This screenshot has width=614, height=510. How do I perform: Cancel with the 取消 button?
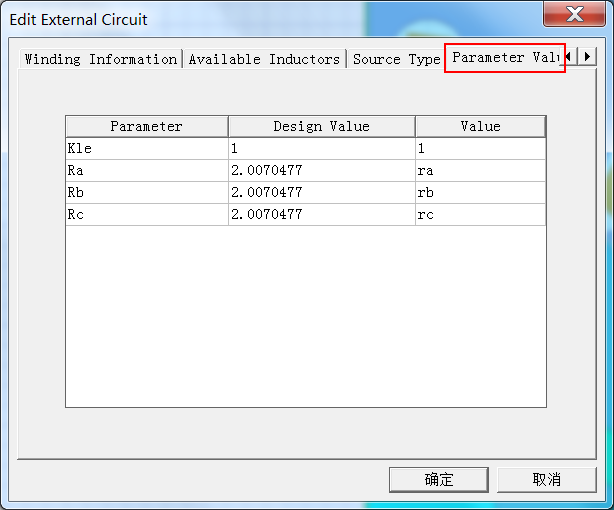tap(547, 479)
